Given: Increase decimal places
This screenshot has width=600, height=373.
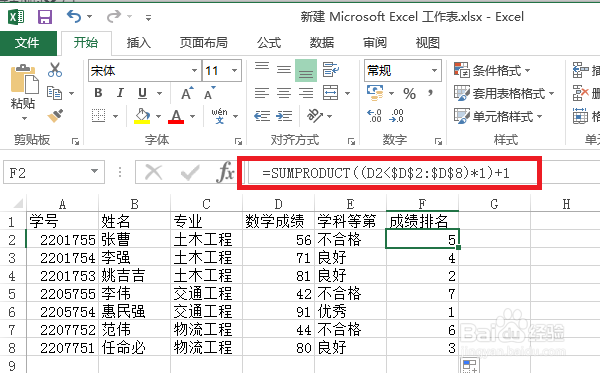Looking at the screenshot, I should click(x=374, y=116).
